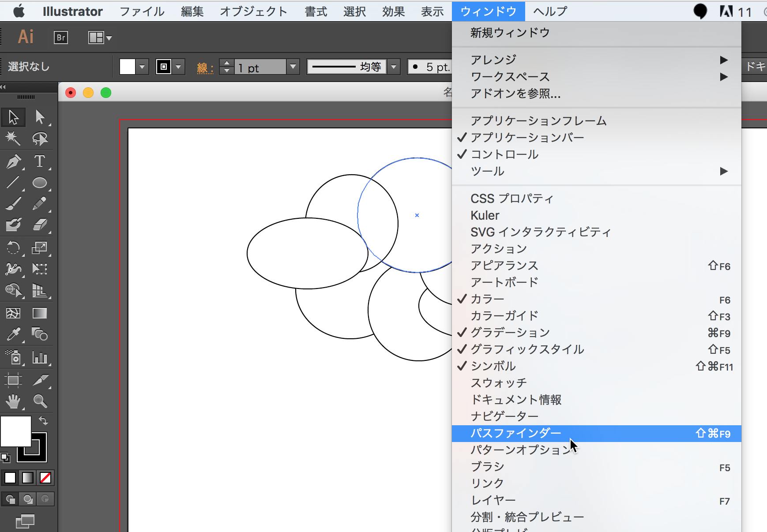Select the Selection tool (black arrow)

tap(13, 117)
